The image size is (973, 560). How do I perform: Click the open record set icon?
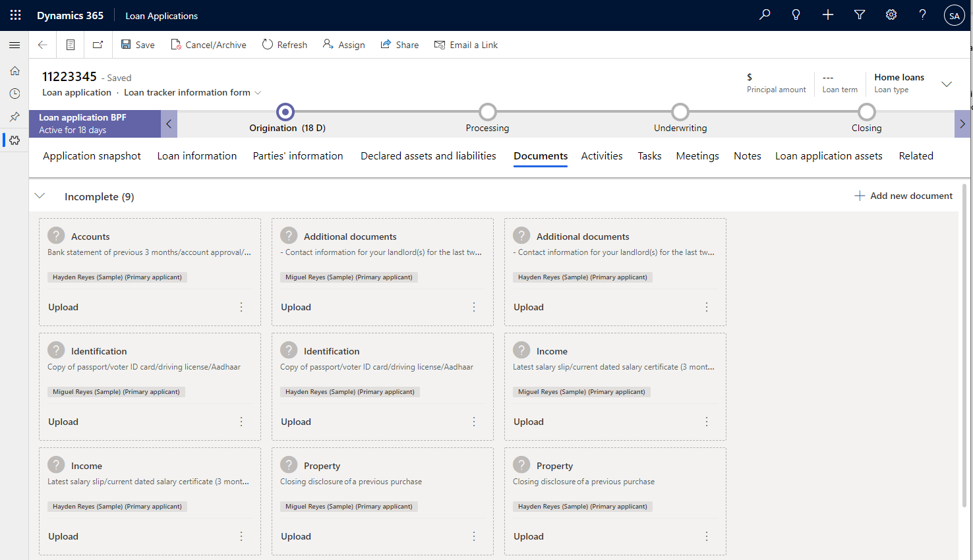point(71,45)
